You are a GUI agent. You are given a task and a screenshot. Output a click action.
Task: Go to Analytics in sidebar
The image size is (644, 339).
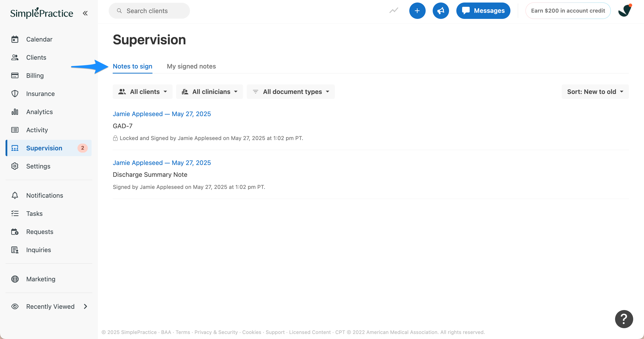point(39,112)
